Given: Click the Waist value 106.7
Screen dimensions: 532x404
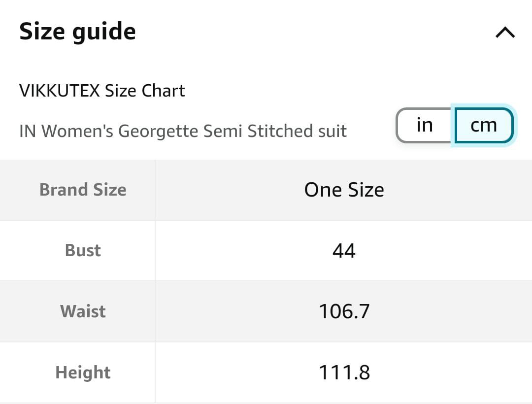Looking at the screenshot, I should coord(344,311).
